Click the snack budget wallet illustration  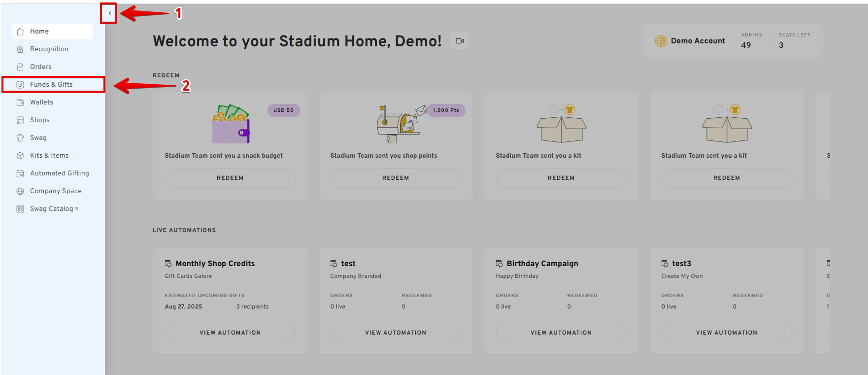click(x=231, y=124)
